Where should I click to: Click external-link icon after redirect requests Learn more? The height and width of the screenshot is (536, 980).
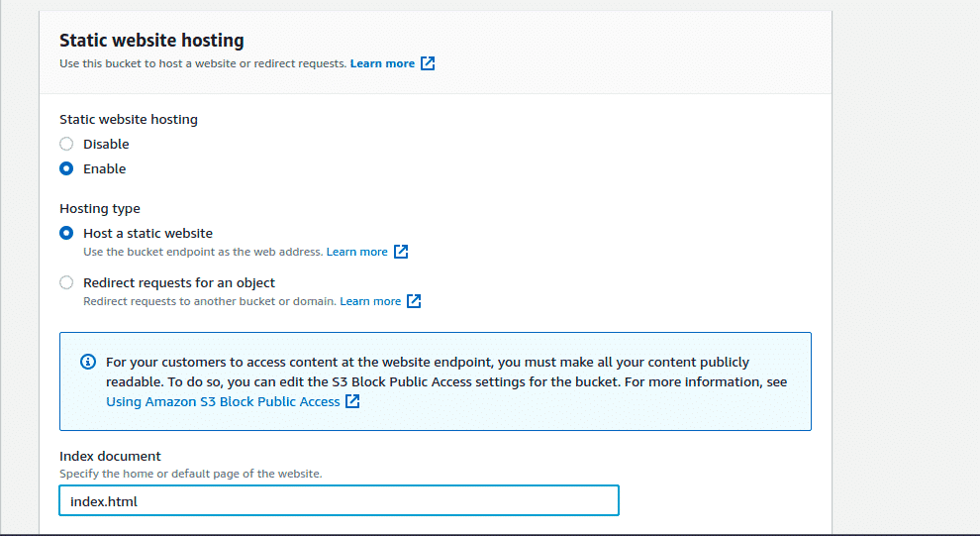click(x=414, y=301)
